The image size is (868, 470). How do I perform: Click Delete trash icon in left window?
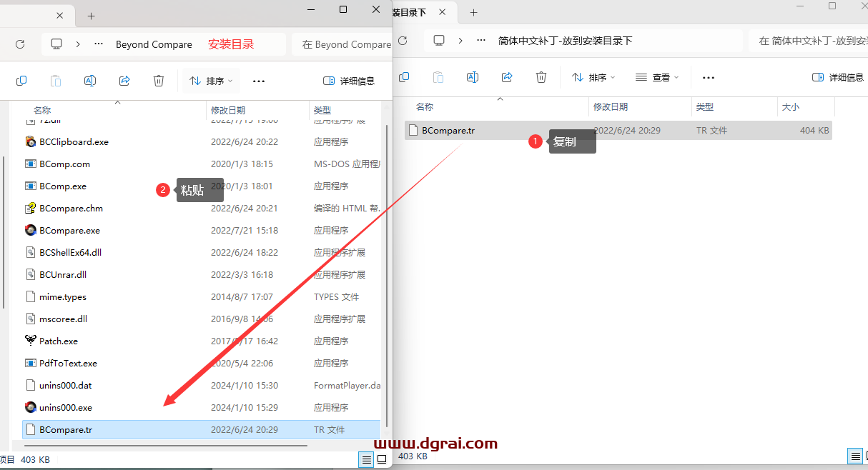coord(159,81)
